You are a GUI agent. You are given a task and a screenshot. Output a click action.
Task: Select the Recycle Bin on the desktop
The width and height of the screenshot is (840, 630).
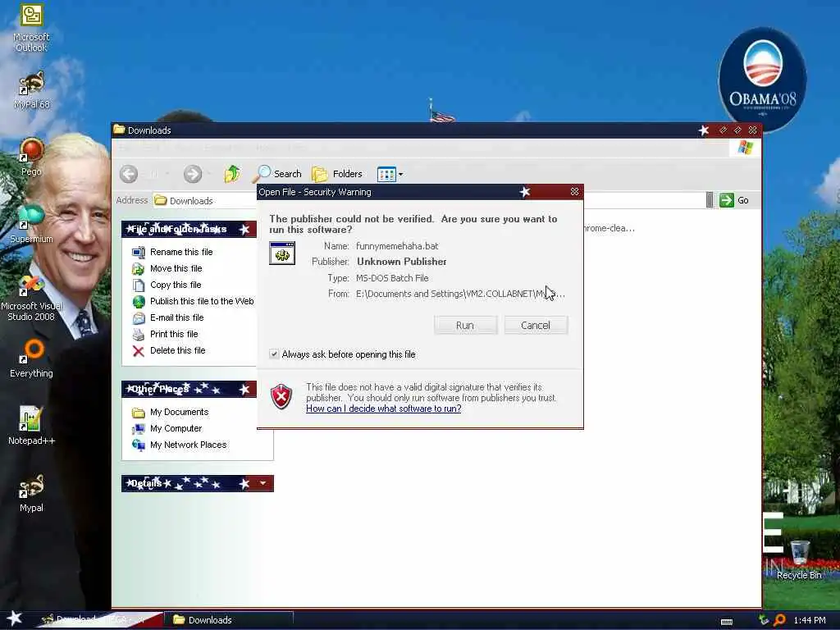[x=799, y=559]
